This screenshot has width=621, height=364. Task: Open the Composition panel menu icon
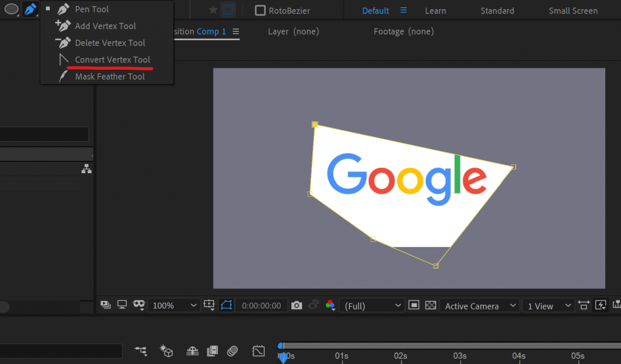236,31
